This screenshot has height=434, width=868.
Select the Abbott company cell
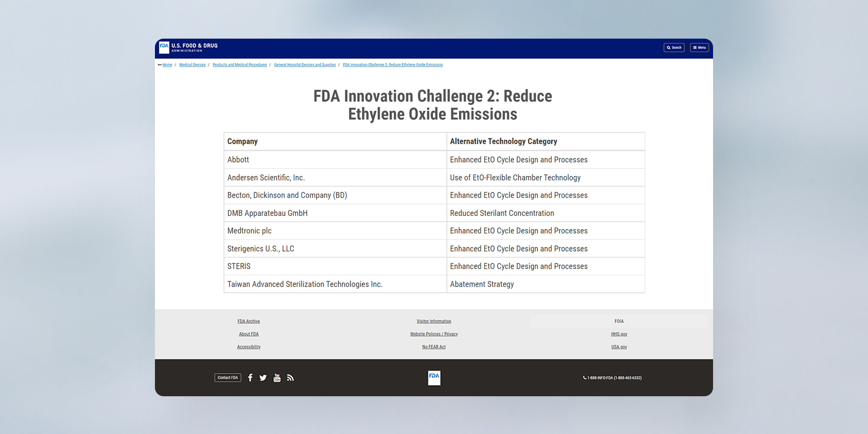(x=335, y=160)
